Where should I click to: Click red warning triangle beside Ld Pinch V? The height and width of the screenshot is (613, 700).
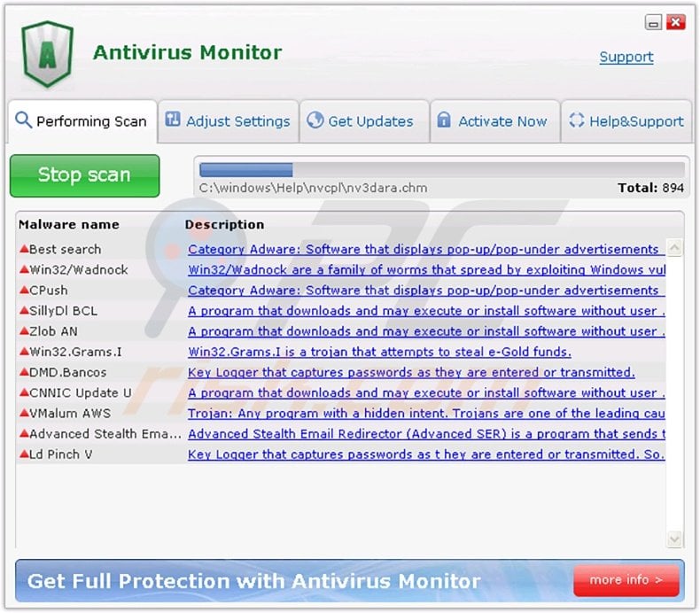(x=24, y=454)
